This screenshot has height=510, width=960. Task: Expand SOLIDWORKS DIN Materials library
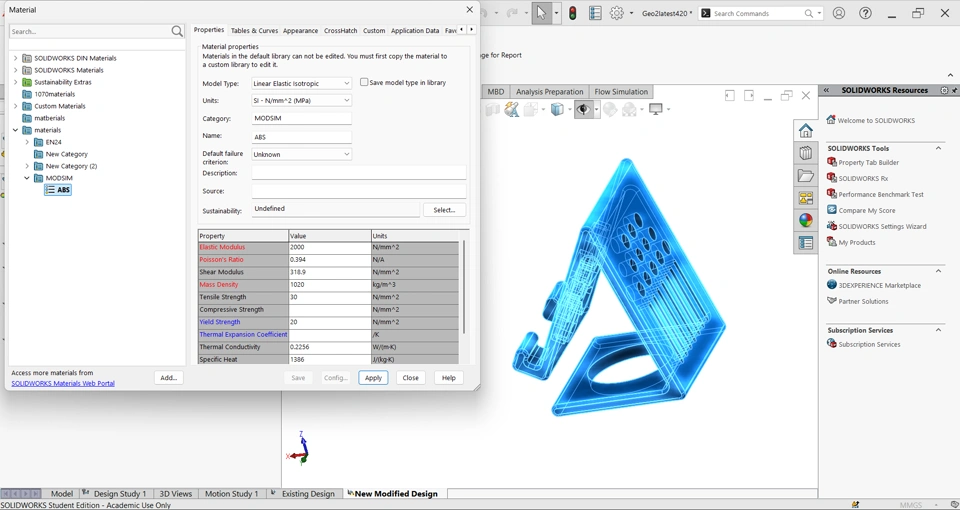(16, 58)
